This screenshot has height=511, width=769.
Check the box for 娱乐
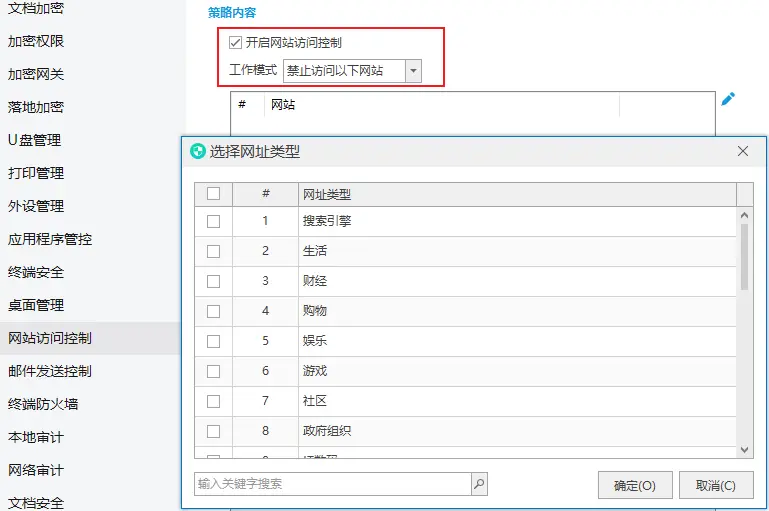tap(213, 341)
